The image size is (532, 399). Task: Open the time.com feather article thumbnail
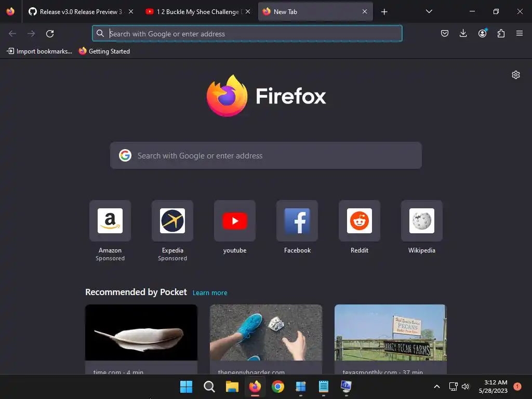141,332
